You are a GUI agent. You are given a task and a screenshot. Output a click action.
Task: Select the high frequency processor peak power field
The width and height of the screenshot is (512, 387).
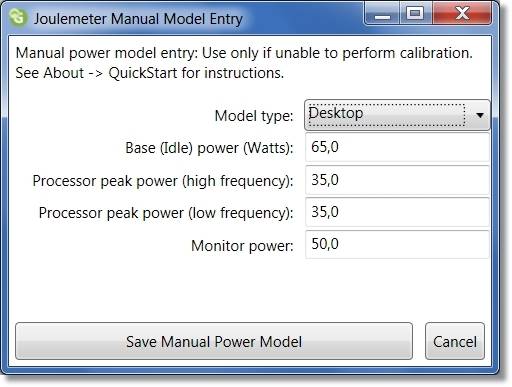[x=397, y=180]
